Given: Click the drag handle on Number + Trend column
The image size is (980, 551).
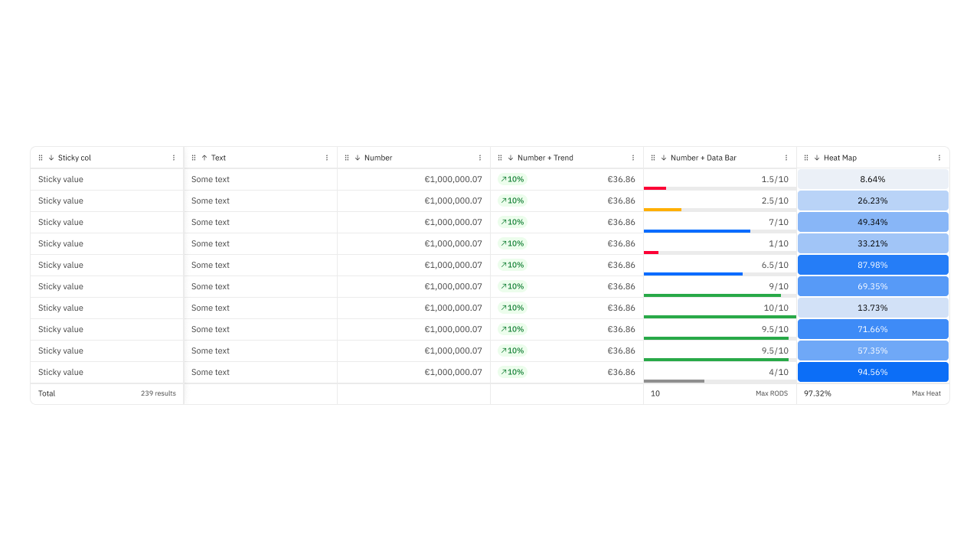Looking at the screenshot, I should (501, 158).
